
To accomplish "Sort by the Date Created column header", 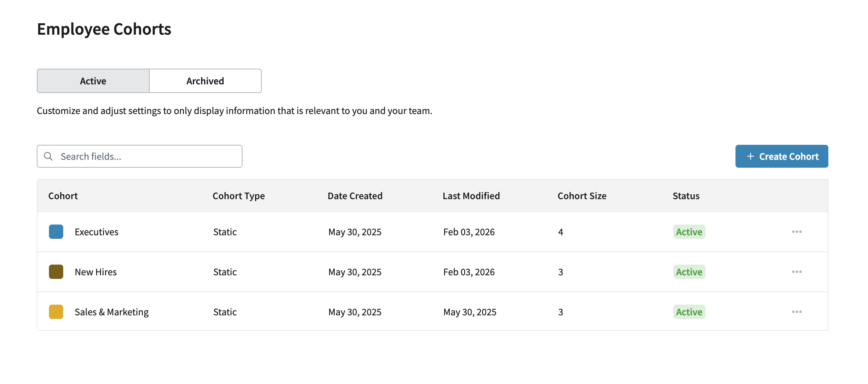I will pyautogui.click(x=355, y=196).
